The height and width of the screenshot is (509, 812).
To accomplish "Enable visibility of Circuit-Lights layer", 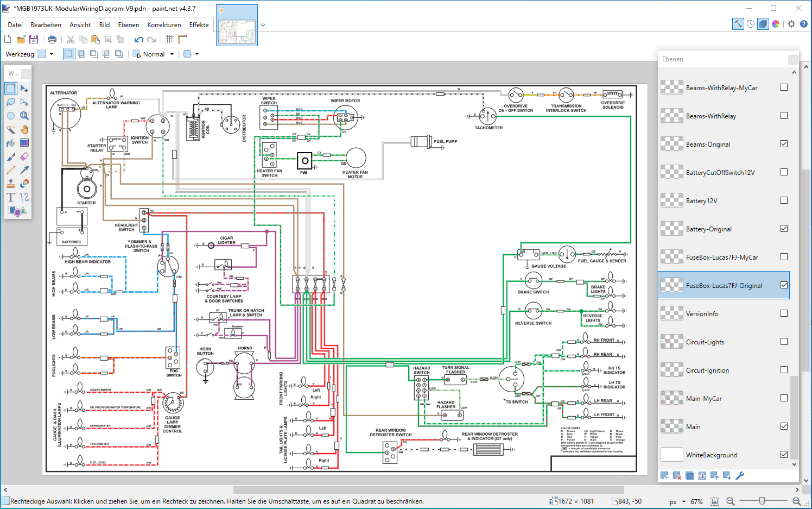I will (784, 342).
